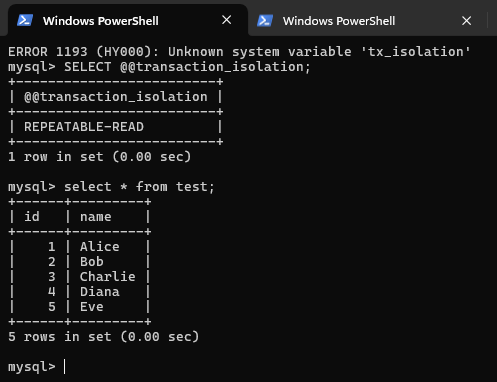Click the '1 row in set' summary line
The width and height of the screenshot is (497, 382).
pyautogui.click(x=100, y=157)
